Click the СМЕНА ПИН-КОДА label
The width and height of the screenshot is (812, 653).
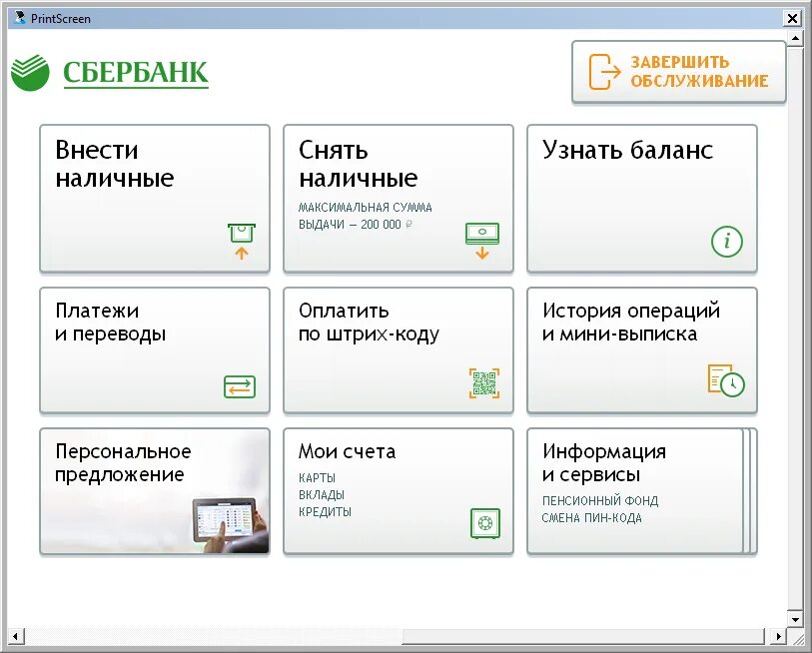click(592, 518)
